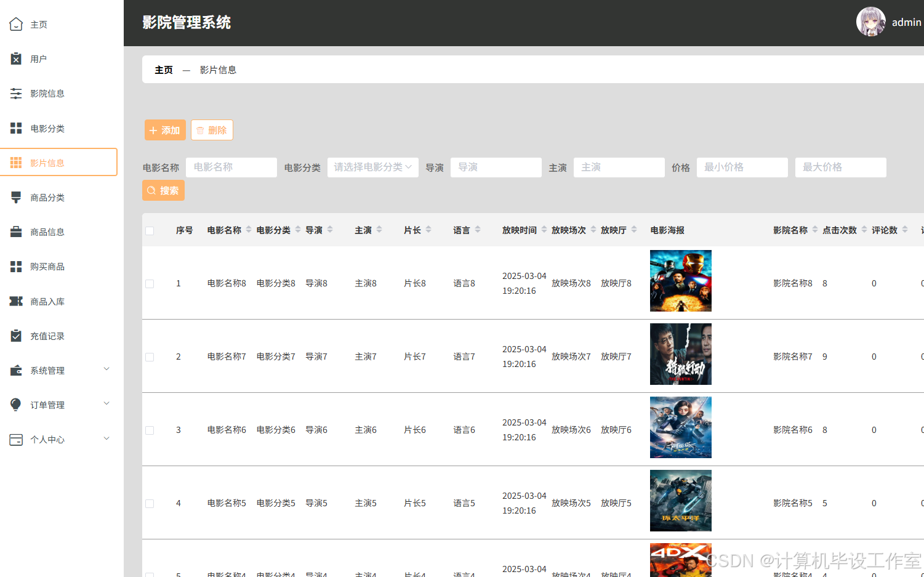This screenshot has width=924, height=577.
Task: Click the admin username label
Action: (x=906, y=22)
